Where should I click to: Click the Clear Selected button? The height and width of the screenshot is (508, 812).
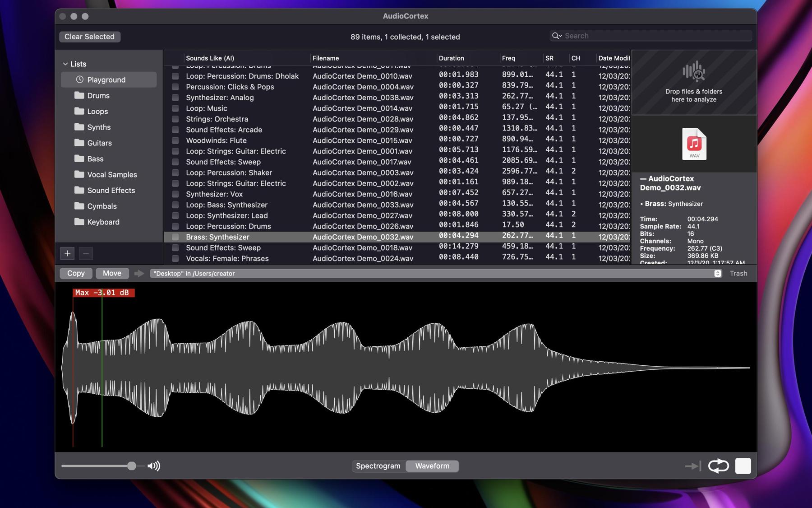pos(89,37)
